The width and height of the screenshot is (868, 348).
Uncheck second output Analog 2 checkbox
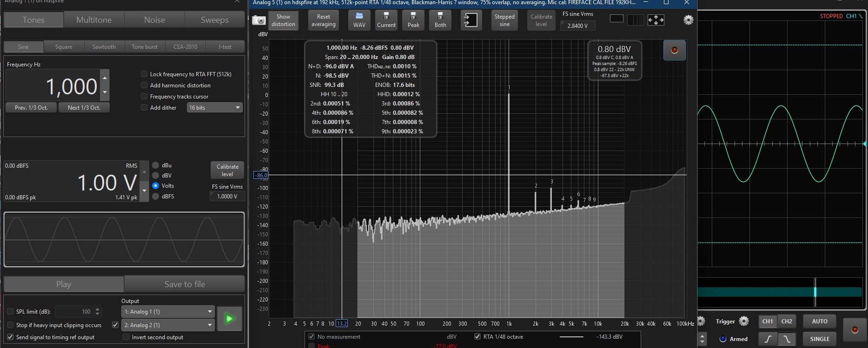coord(115,325)
